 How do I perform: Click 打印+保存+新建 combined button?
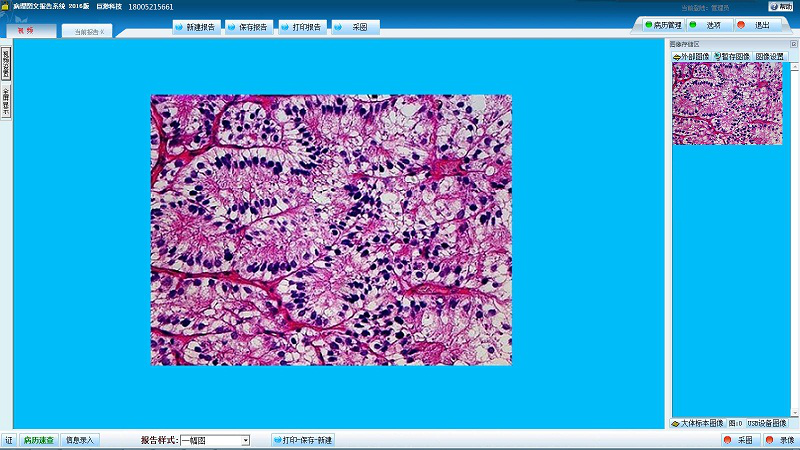303,440
